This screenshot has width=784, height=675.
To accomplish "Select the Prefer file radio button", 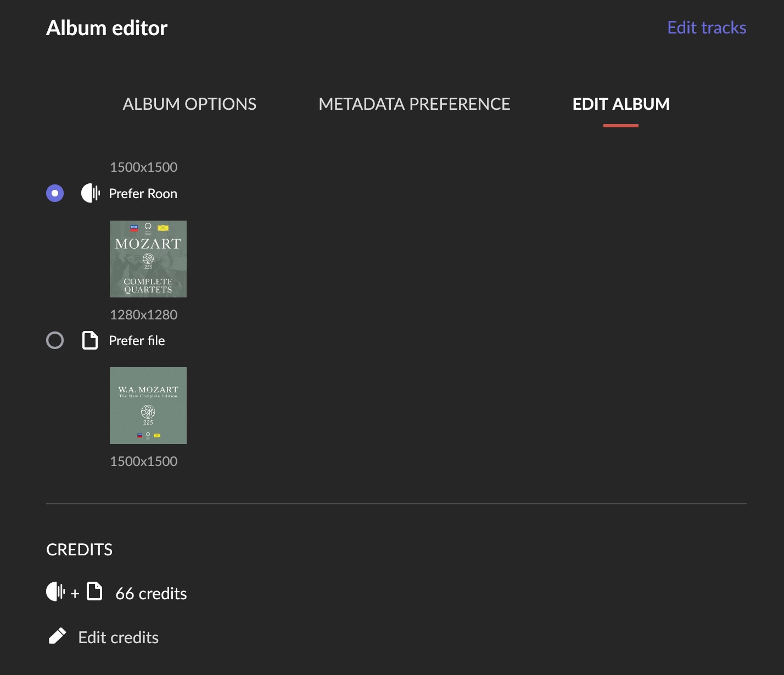I will click(55, 340).
